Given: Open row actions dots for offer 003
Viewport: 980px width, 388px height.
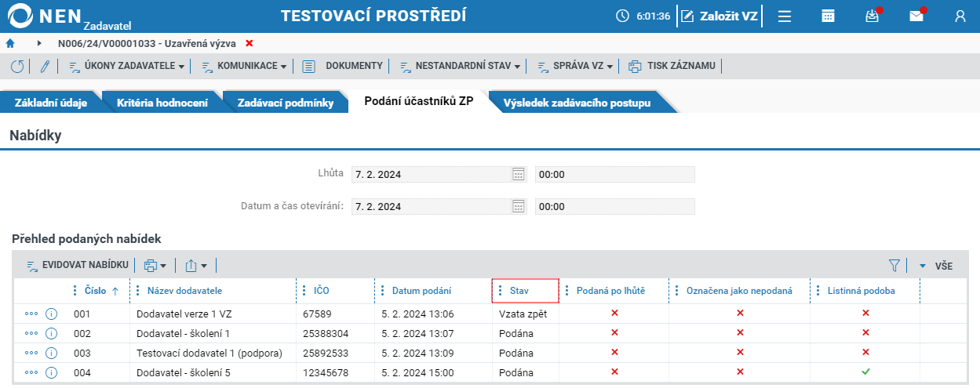Looking at the screenshot, I should coord(31,353).
